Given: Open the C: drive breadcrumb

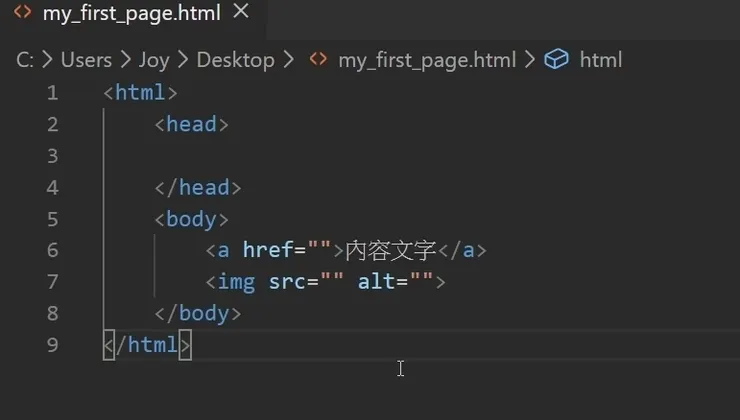Looking at the screenshot, I should 25,60.
